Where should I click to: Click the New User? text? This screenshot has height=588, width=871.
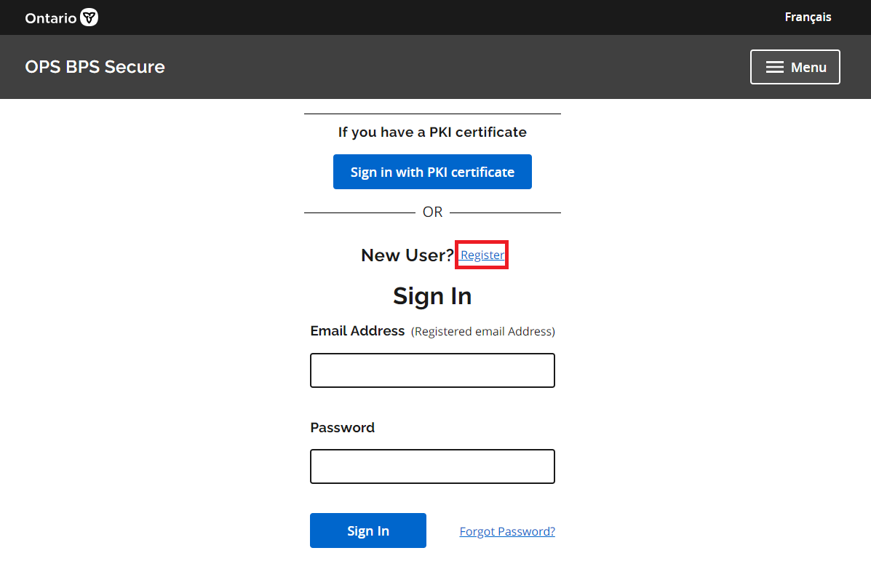click(x=407, y=255)
